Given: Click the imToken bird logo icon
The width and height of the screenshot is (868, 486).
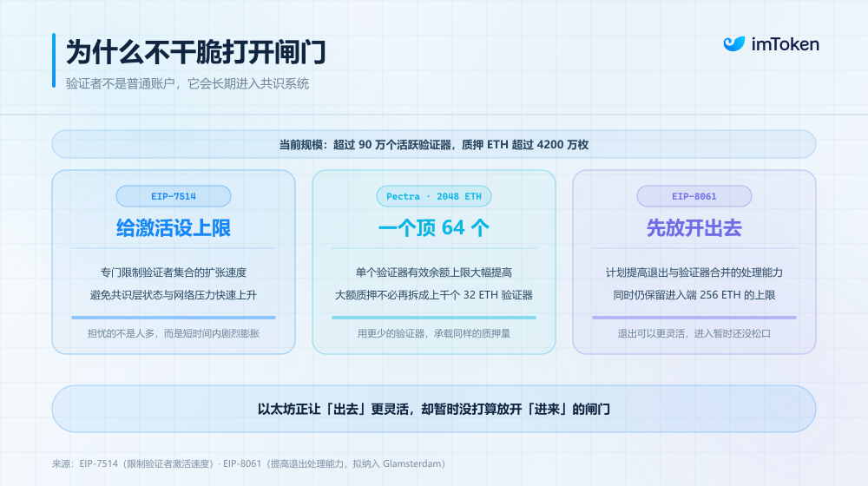Looking at the screenshot, I should pyautogui.click(x=734, y=43).
